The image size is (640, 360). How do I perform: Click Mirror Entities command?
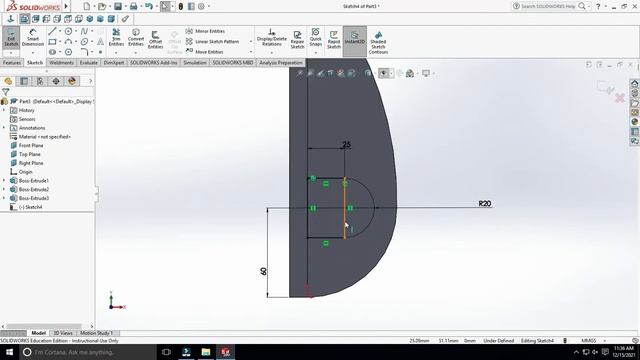pos(205,31)
